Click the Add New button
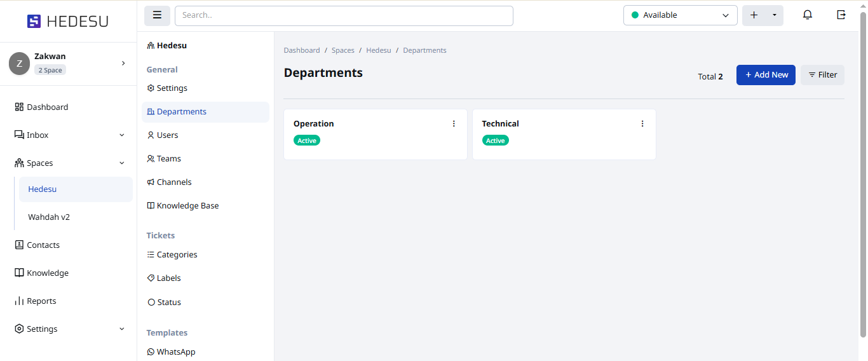The image size is (868, 361). (766, 75)
